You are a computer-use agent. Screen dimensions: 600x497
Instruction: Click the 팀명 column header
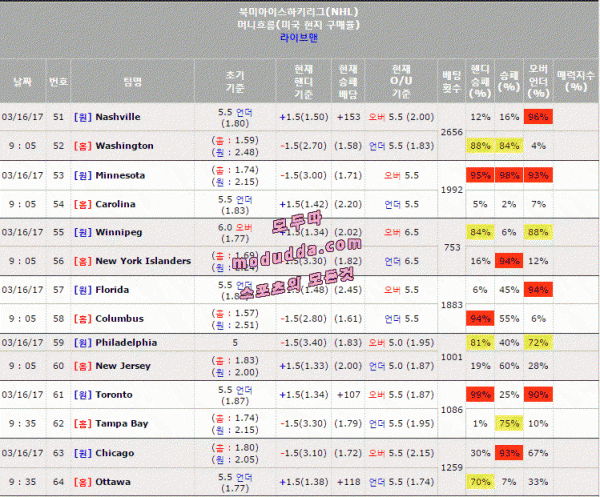[132, 81]
